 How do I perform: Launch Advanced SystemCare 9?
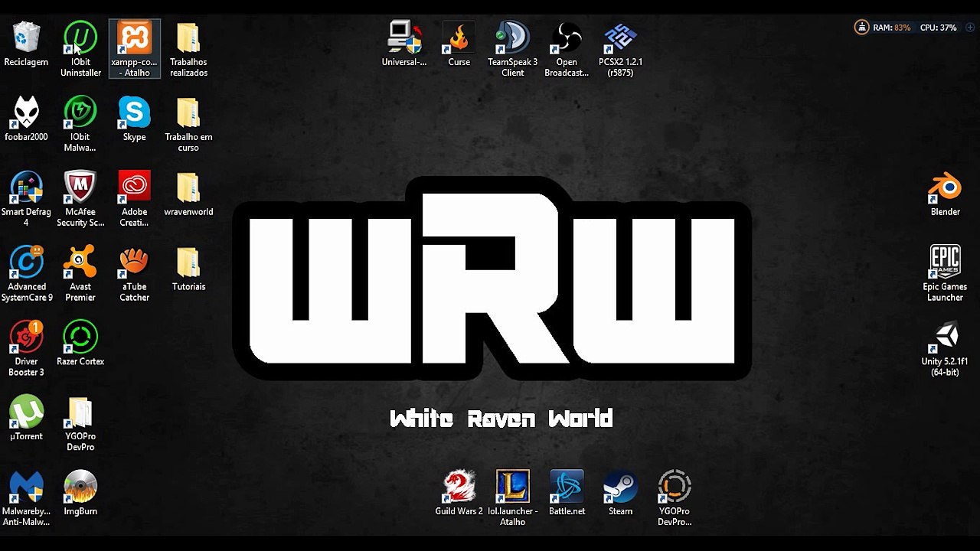27,275
